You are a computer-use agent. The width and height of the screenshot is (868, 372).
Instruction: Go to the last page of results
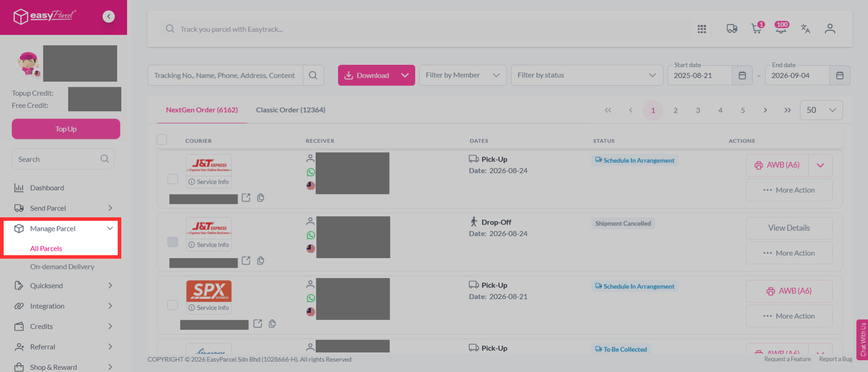788,110
